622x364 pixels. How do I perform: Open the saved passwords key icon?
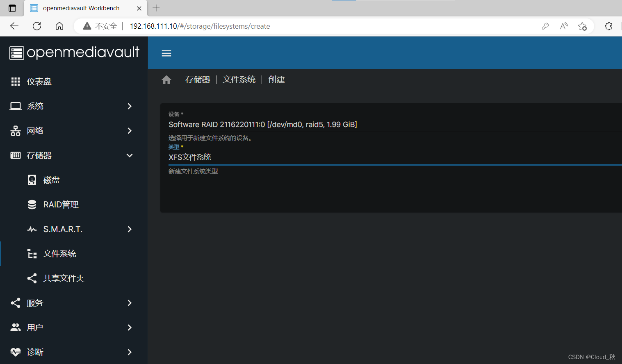pos(545,26)
